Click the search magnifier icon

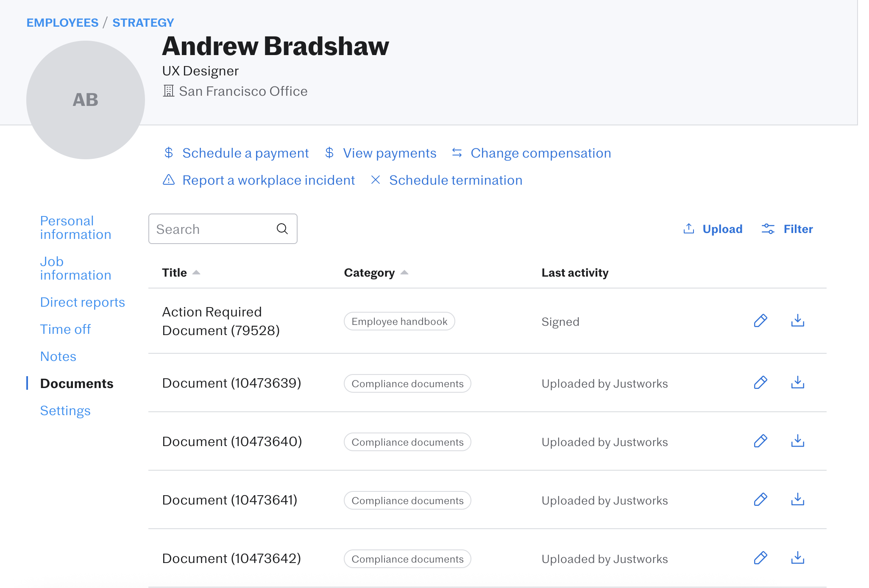coord(282,229)
